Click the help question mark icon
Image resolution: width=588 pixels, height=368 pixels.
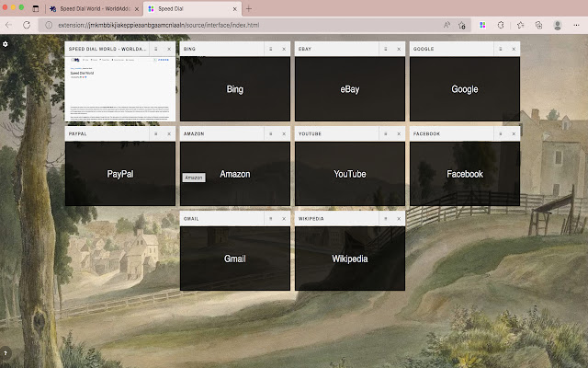tap(5, 352)
